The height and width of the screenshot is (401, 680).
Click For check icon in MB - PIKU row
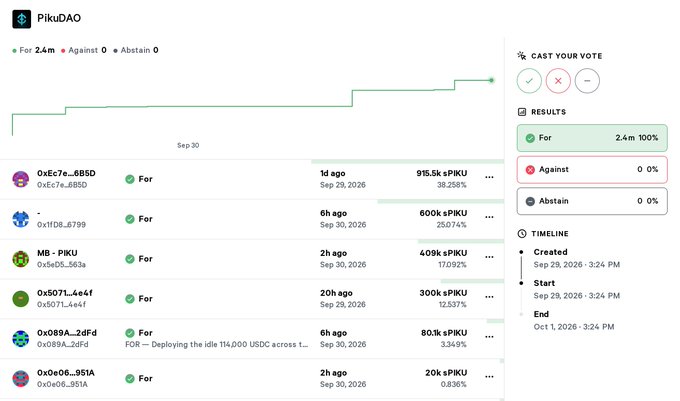point(130,259)
